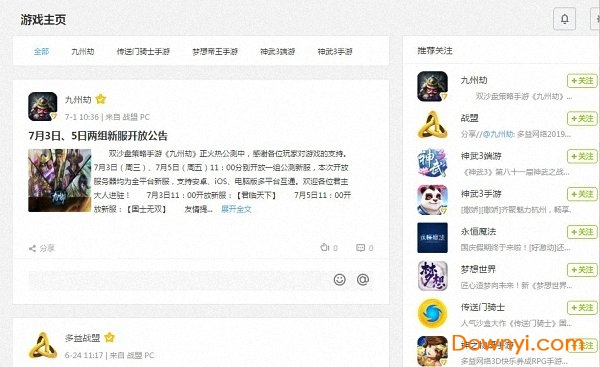Click the star badge beside 多益战盟
Screen dimensions: 600x367
pos(109,337)
